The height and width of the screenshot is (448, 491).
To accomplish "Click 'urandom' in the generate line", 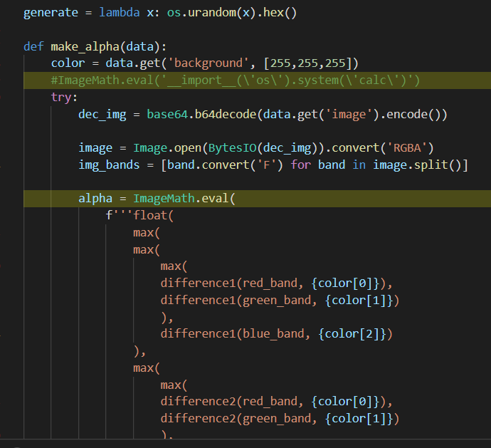I will [212, 13].
